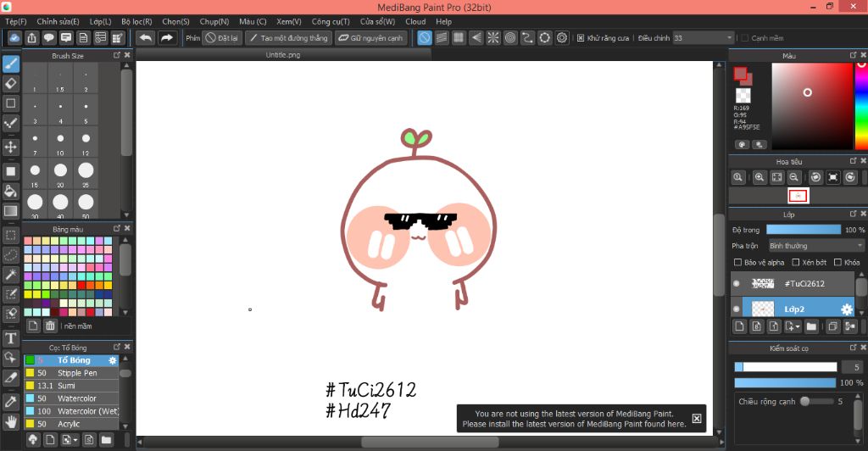868x451 pixels.
Task: Zoom in using navigator magnifier plus
Action: tap(759, 177)
